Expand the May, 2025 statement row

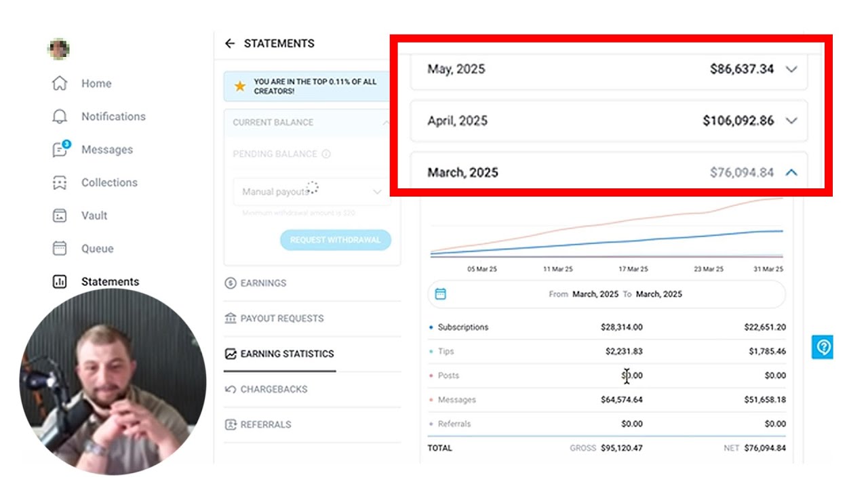(x=608, y=68)
